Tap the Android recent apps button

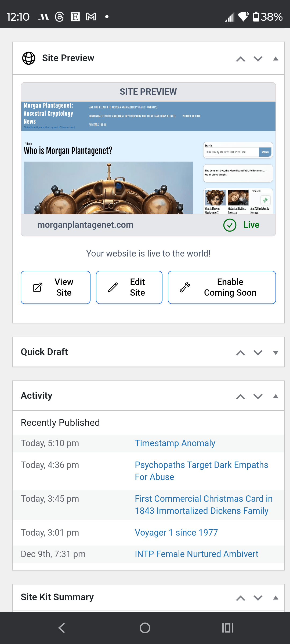click(227, 628)
